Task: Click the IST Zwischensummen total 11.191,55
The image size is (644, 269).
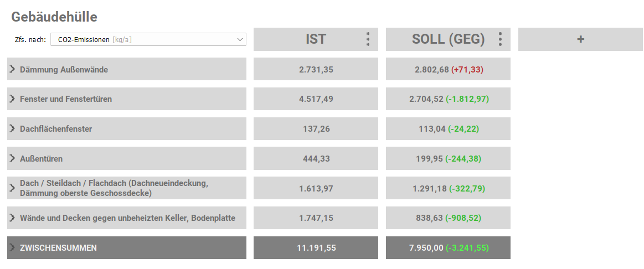Action: pyautogui.click(x=316, y=248)
